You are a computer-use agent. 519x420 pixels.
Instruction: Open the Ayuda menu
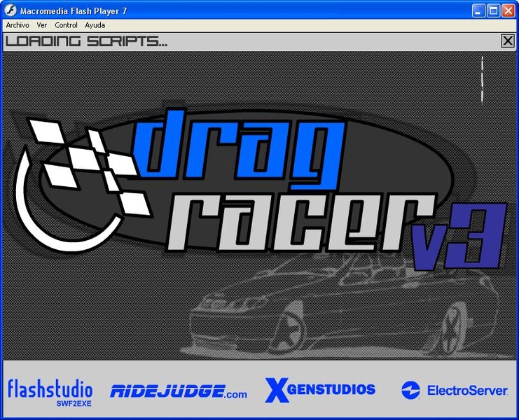tap(95, 25)
